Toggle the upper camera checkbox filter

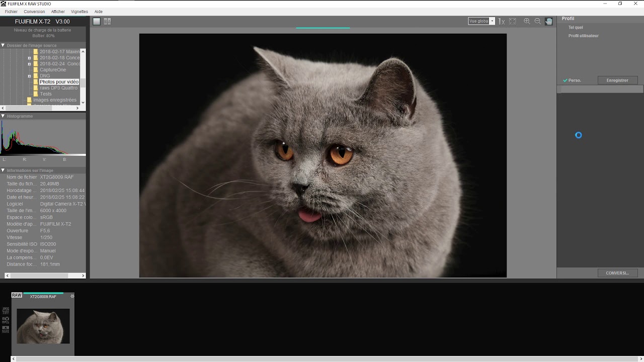tap(6, 320)
